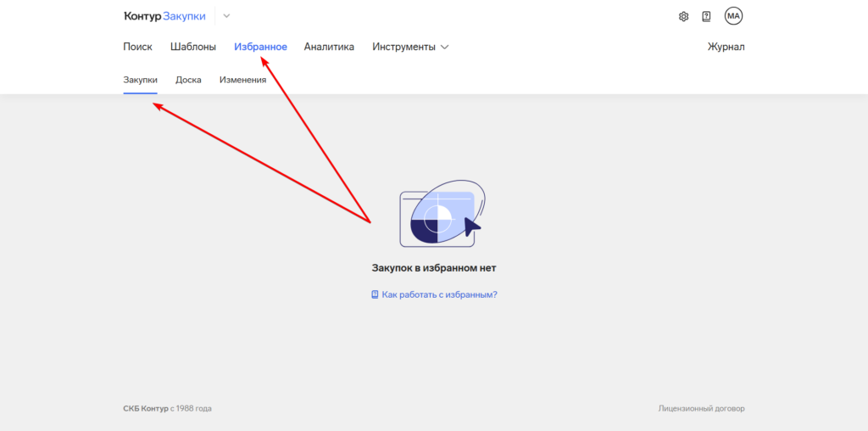Screen dimensions: 868x431
Task: Expand the product switcher chevron beside the logo
Action: tap(226, 16)
